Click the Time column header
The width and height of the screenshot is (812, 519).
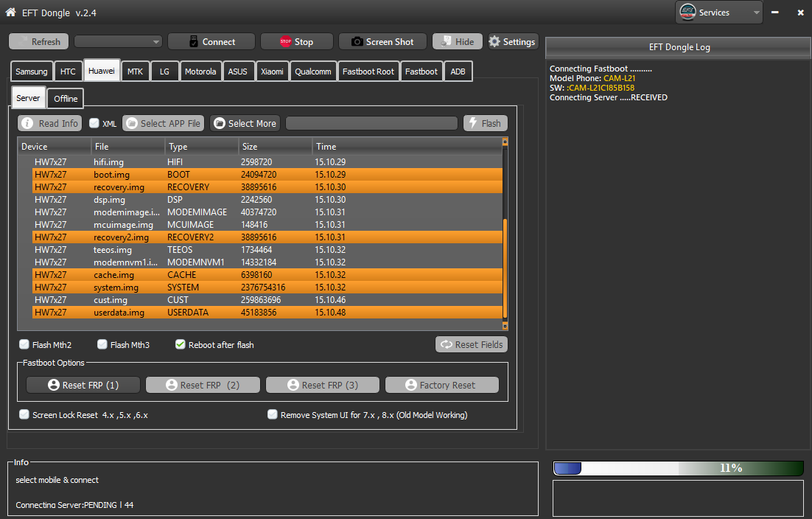coord(407,146)
